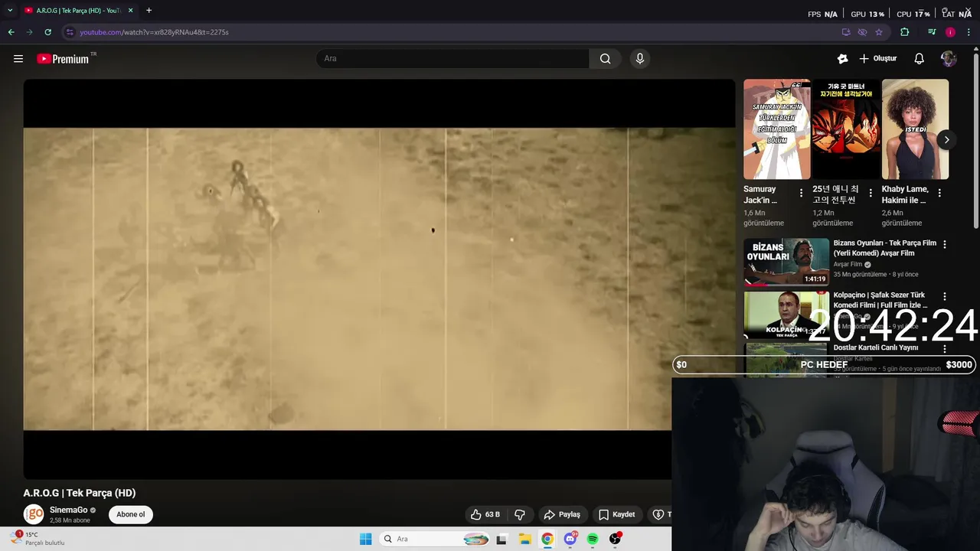Open options menu for Bizans Oyunları video
This screenshot has width=980, height=551.
coord(944,244)
